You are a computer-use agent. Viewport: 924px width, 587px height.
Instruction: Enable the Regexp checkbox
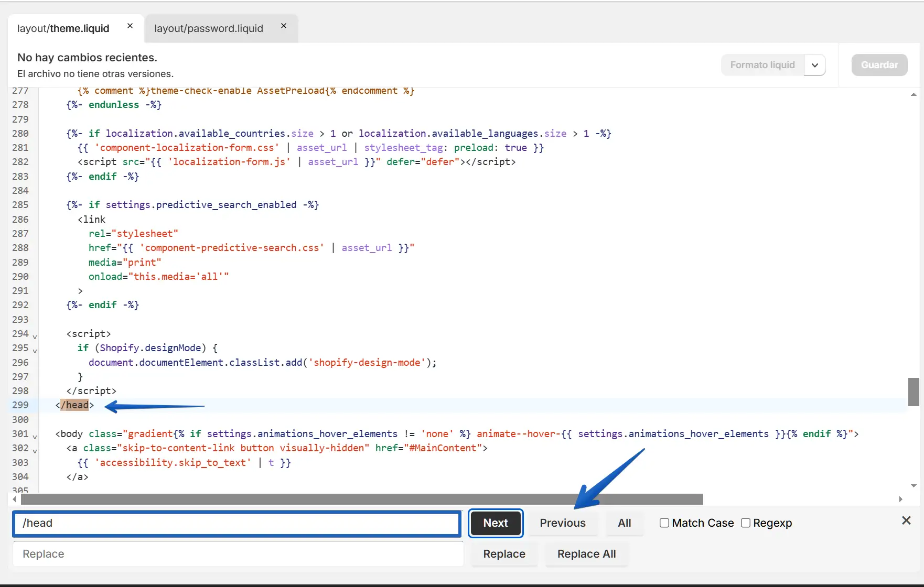(x=745, y=523)
